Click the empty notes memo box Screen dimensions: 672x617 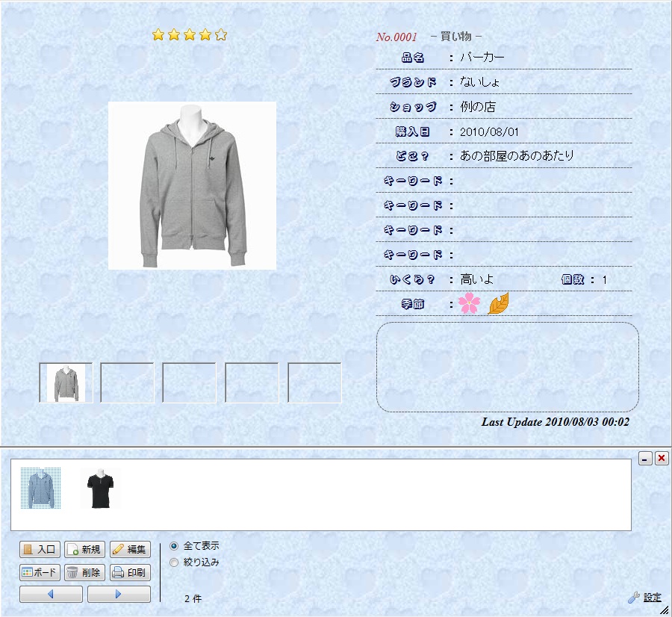point(507,367)
